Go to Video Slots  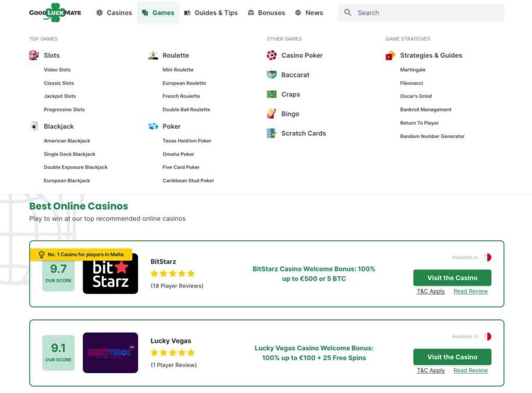click(x=57, y=70)
